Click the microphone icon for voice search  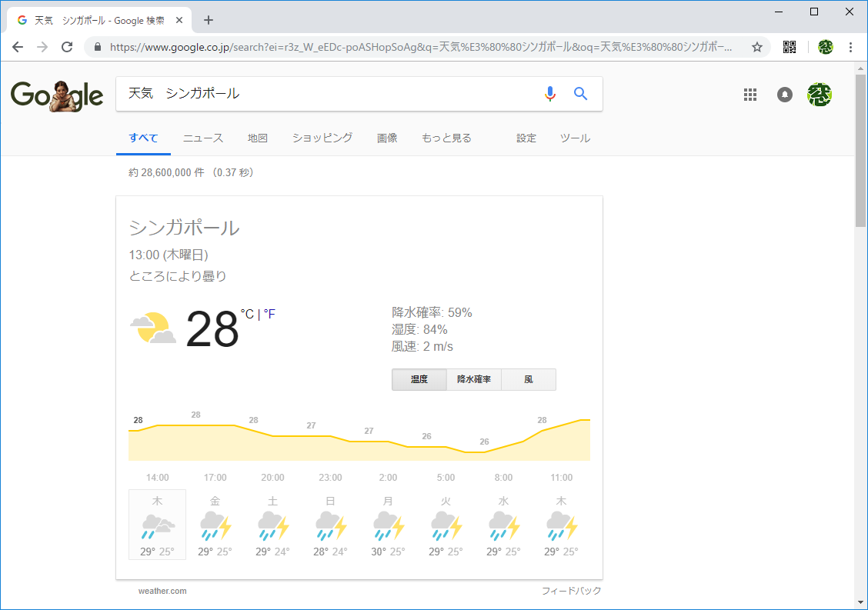coord(549,93)
